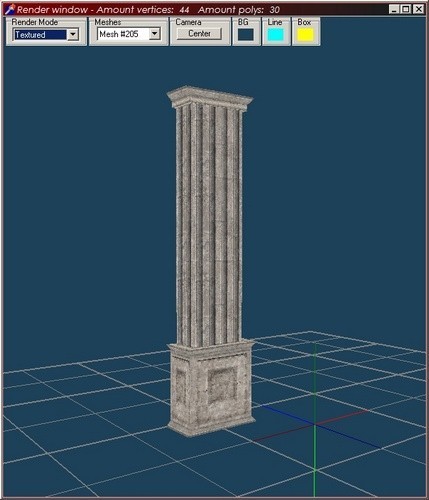The width and height of the screenshot is (429, 500).
Task: Pick the BG dark blue color swatch
Action: [x=246, y=35]
